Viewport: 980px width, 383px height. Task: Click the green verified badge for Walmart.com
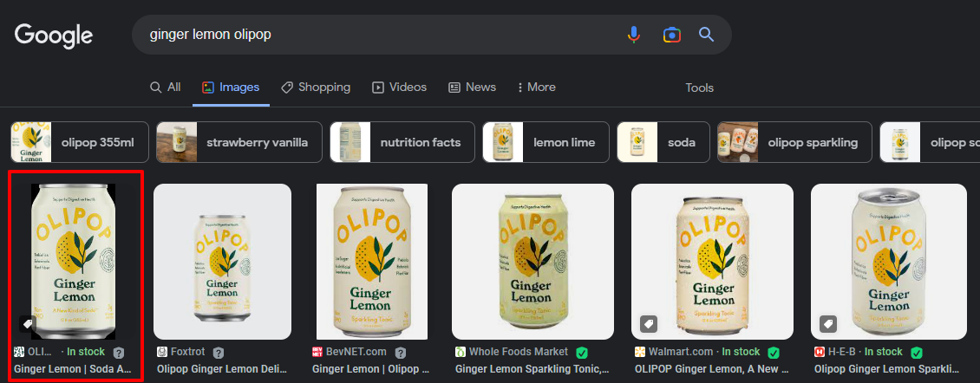773,353
